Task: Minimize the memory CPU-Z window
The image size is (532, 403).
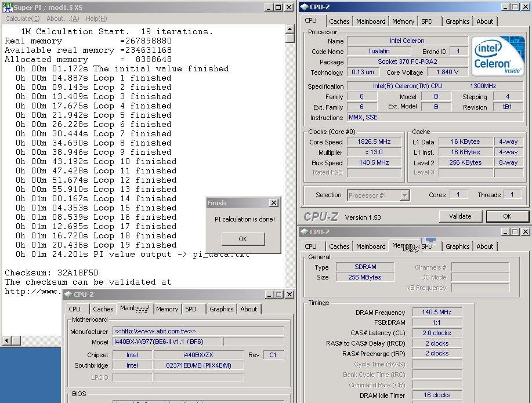Action: pos(505,232)
